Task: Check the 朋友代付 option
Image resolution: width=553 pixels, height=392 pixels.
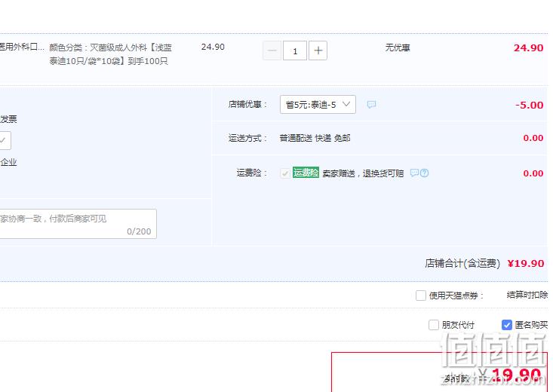Action: click(x=434, y=325)
